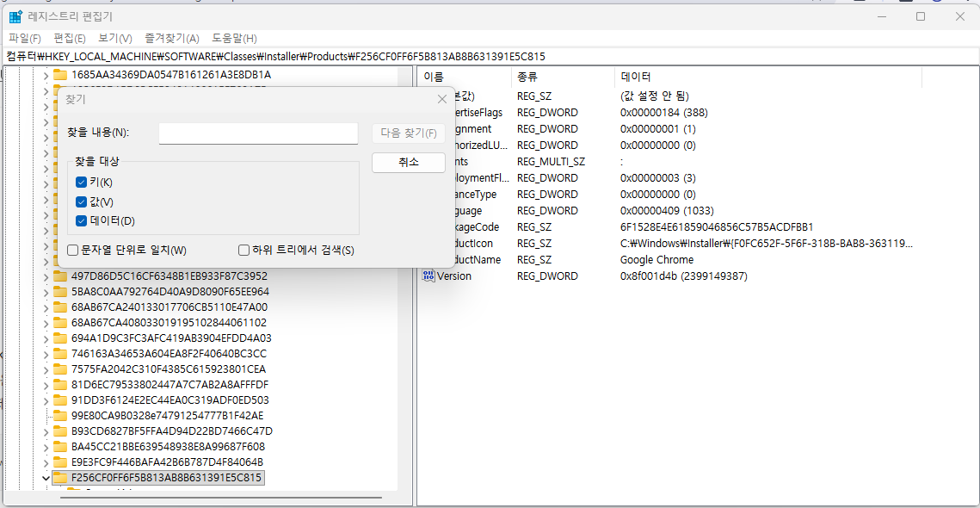
Task: Close the 찾기 dialog with X
Action: [442, 99]
